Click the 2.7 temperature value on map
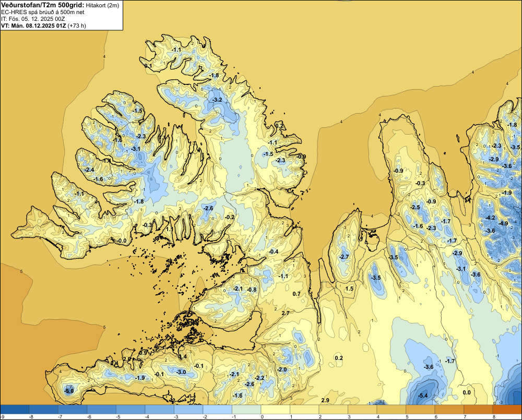This screenshot has height=420, width=522. click(286, 313)
